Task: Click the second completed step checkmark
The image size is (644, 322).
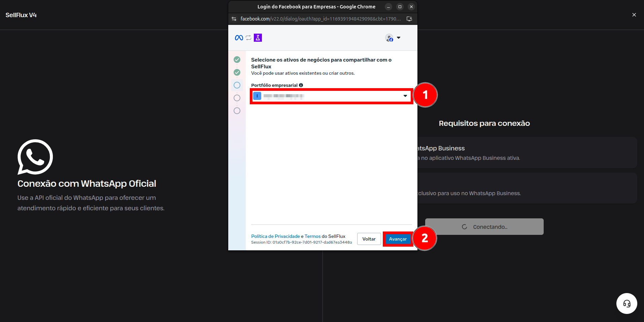Action: click(237, 72)
